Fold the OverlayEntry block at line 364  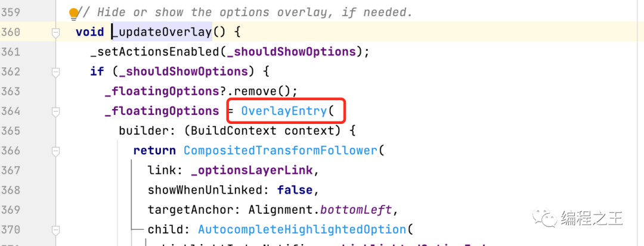55,111
